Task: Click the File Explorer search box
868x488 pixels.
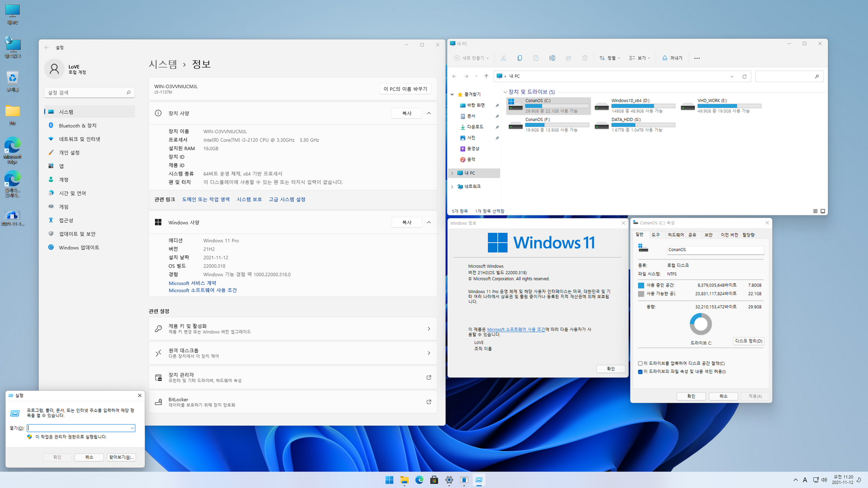Action: (789, 76)
